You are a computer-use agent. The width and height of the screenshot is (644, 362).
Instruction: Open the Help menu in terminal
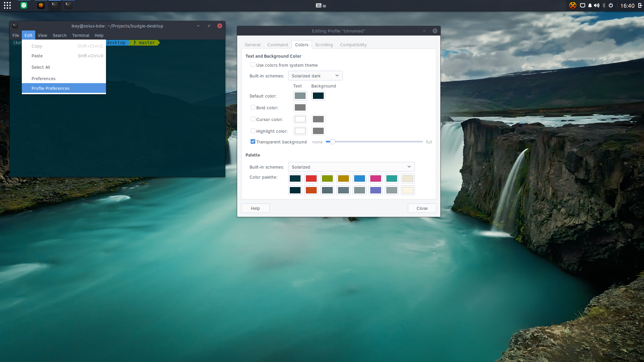pyautogui.click(x=99, y=35)
